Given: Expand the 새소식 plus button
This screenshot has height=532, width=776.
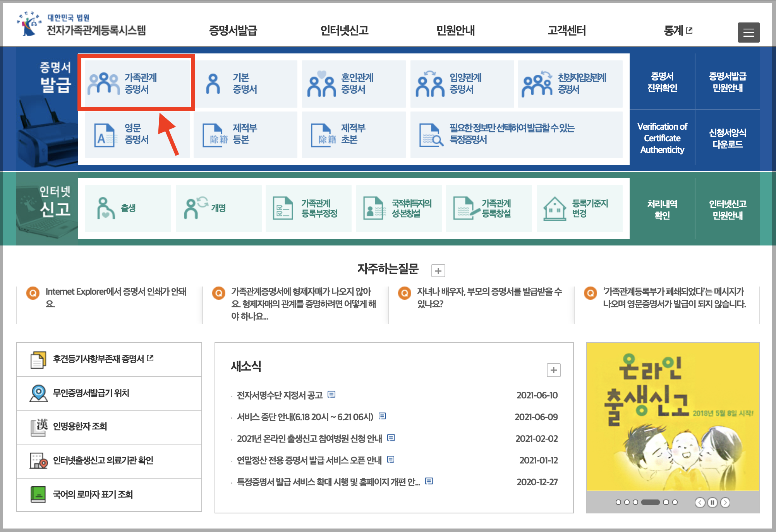Looking at the screenshot, I should click(553, 370).
